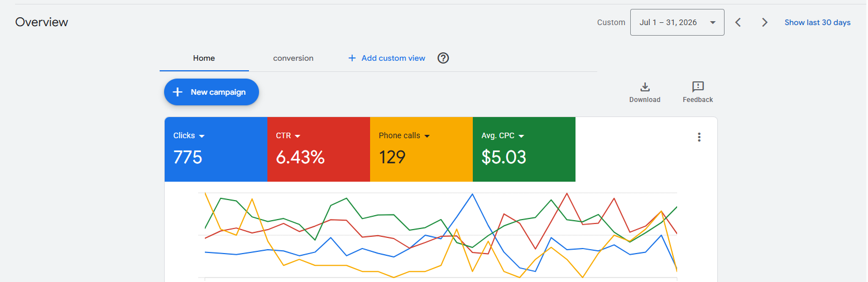The height and width of the screenshot is (282, 868).
Task: Go to previous date range arrow
Action: pyautogui.click(x=738, y=22)
